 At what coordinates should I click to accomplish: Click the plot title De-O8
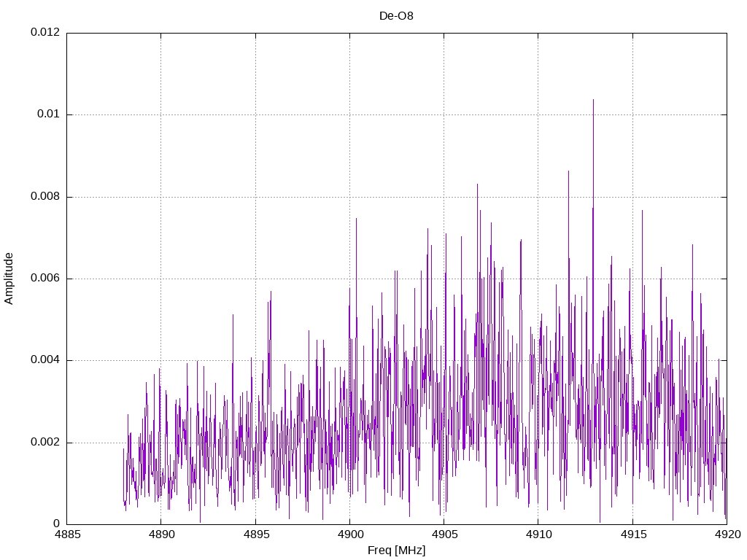[x=396, y=16]
